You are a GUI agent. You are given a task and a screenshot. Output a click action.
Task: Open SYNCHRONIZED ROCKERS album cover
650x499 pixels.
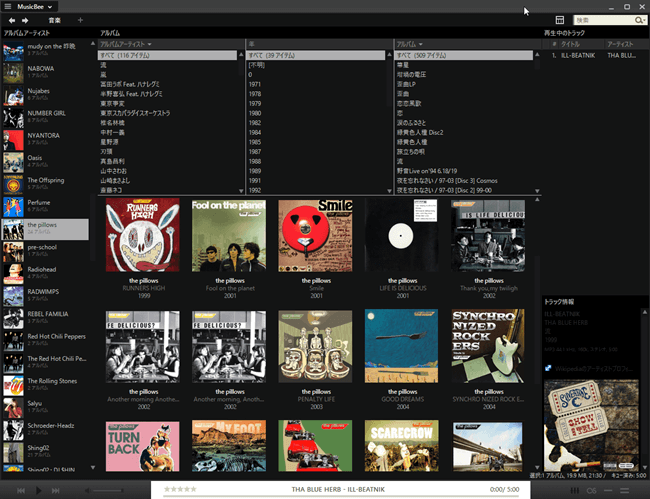point(488,346)
